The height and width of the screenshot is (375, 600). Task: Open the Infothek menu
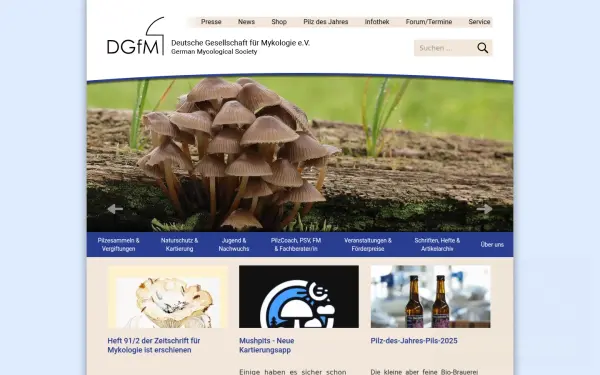pyautogui.click(x=377, y=22)
